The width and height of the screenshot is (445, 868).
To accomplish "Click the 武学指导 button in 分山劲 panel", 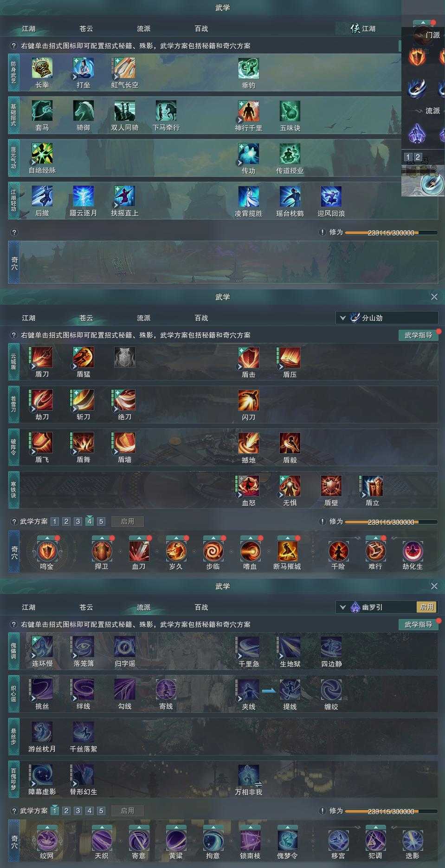I will pyautogui.click(x=418, y=335).
